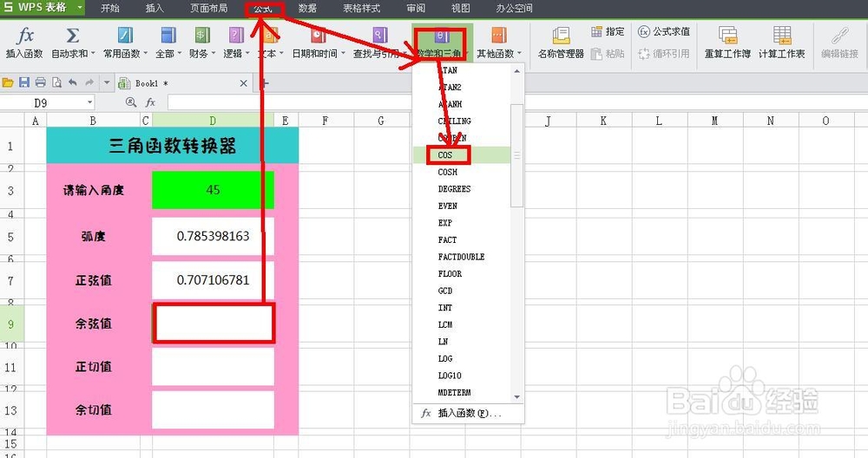868x458 pixels.
Task: Switch to the 表格样式 tab
Action: (x=361, y=8)
